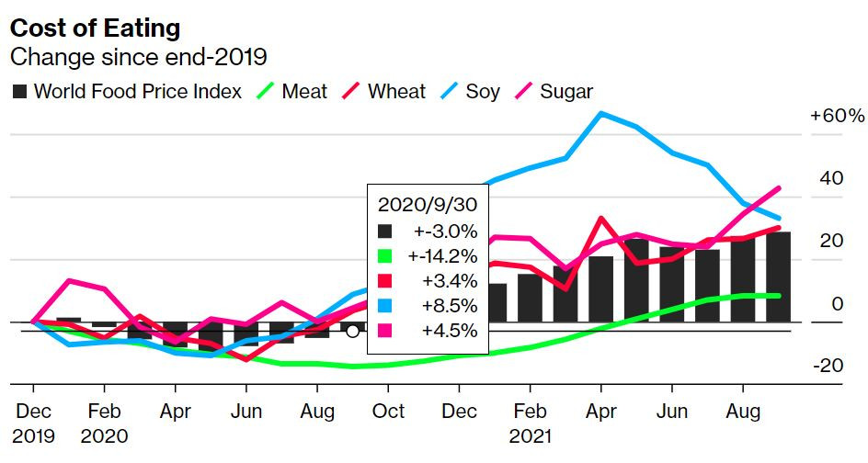Click the blue Soy legend line icon

[449, 91]
